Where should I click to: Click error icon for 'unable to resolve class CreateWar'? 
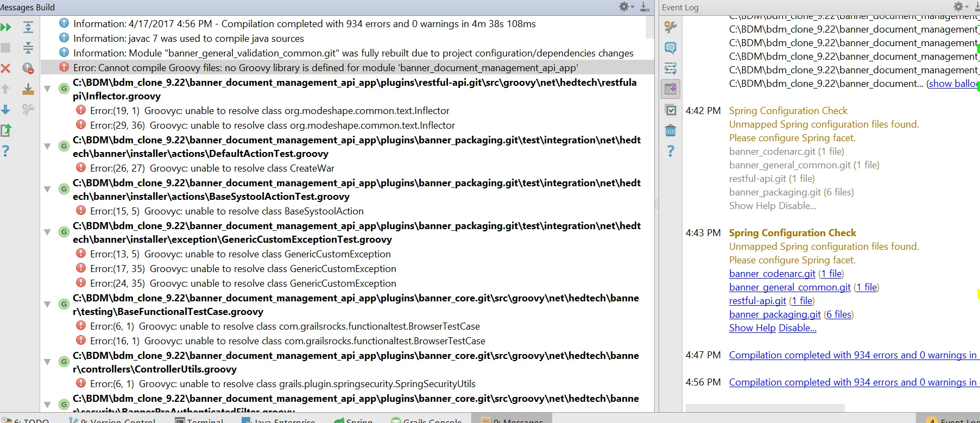(81, 167)
